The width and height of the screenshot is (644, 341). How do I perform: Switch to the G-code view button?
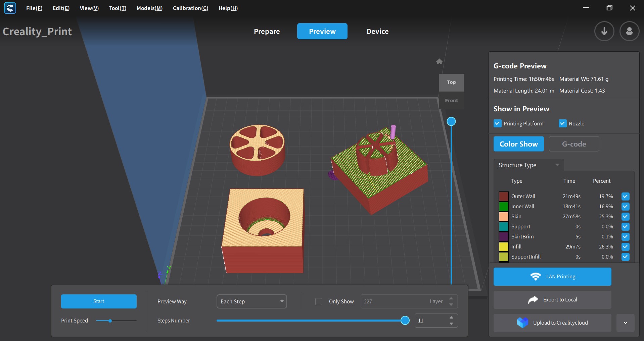pyautogui.click(x=574, y=144)
